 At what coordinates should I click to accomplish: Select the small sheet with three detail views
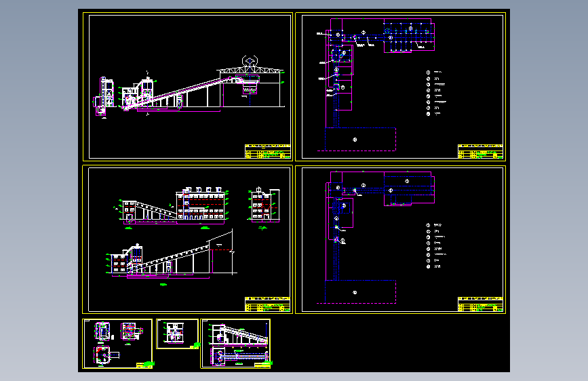[x=117, y=344]
